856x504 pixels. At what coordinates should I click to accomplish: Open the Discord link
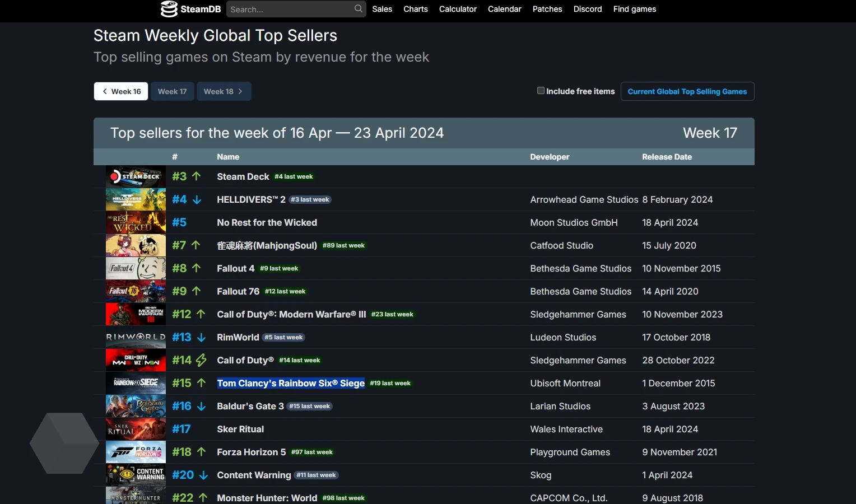588,9
